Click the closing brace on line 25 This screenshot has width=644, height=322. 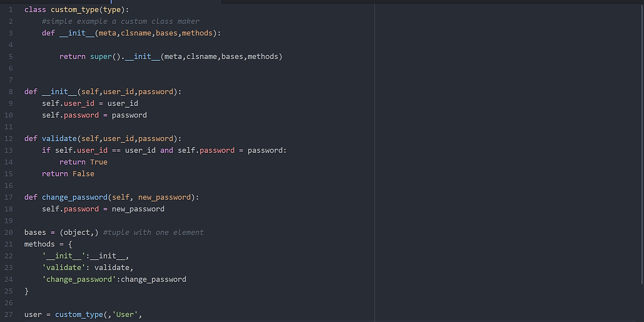coord(27,291)
